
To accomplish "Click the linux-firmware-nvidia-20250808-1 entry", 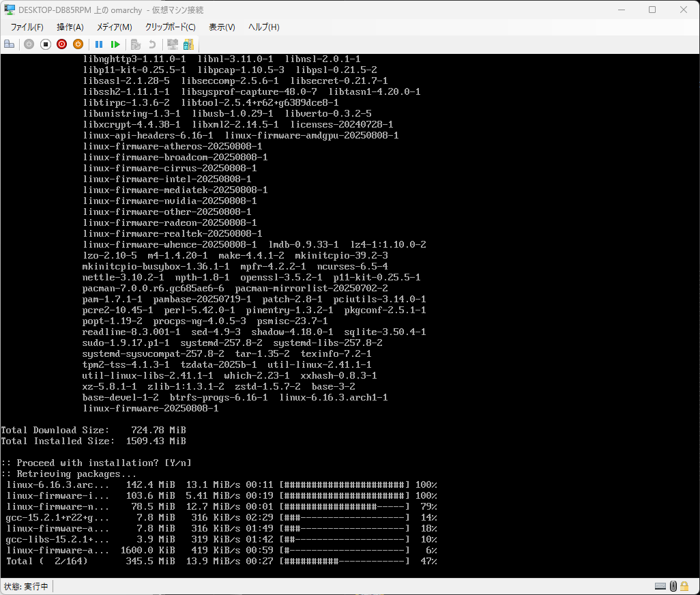I will coord(170,201).
